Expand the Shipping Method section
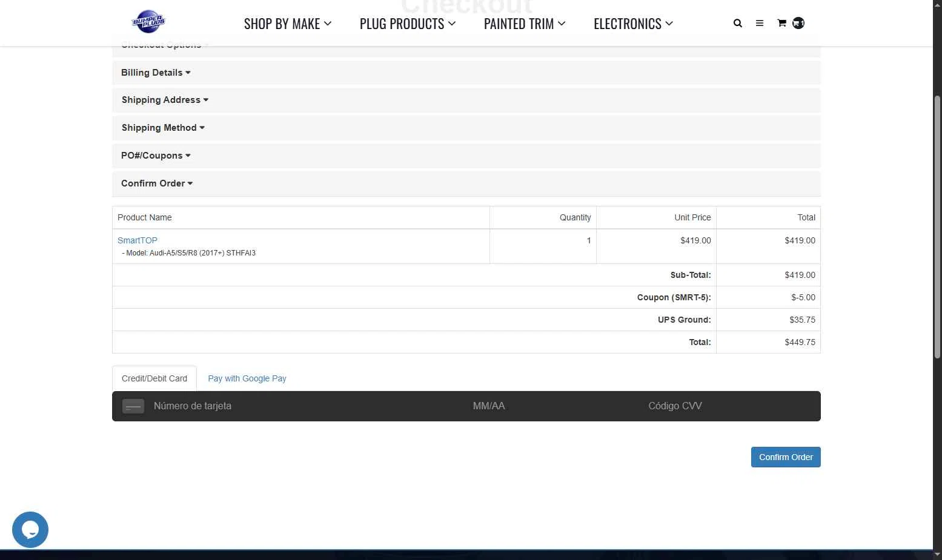This screenshot has height=560, width=942. pos(466,128)
